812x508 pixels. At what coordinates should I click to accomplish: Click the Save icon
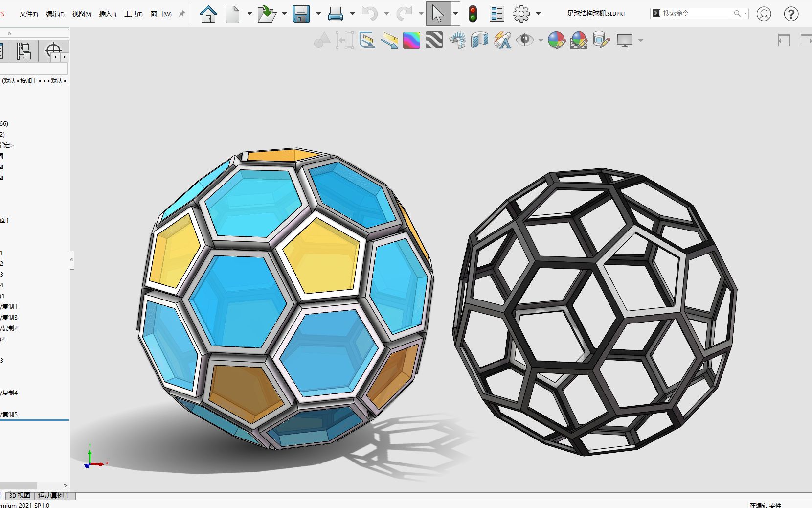tap(302, 13)
